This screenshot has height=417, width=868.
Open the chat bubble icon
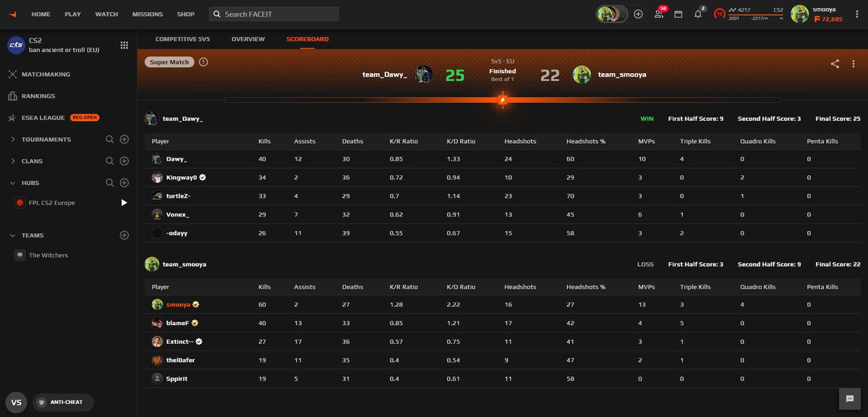pos(848,398)
